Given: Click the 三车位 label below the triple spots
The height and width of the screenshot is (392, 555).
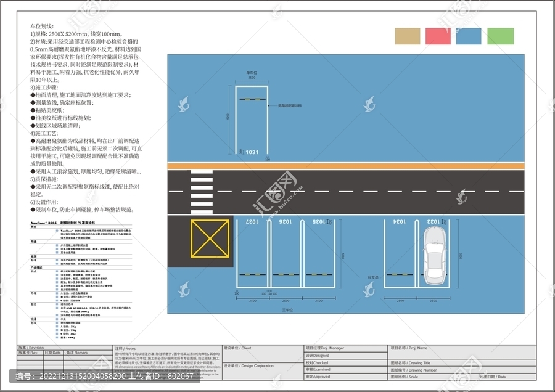Looking at the screenshot, I should point(287,310).
